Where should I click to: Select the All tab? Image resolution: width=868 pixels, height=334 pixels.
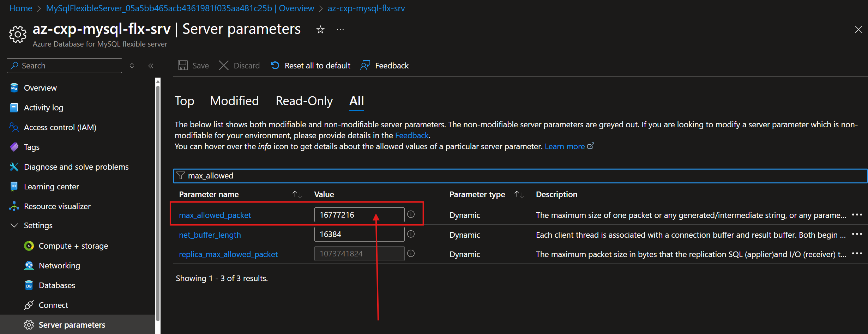357,101
